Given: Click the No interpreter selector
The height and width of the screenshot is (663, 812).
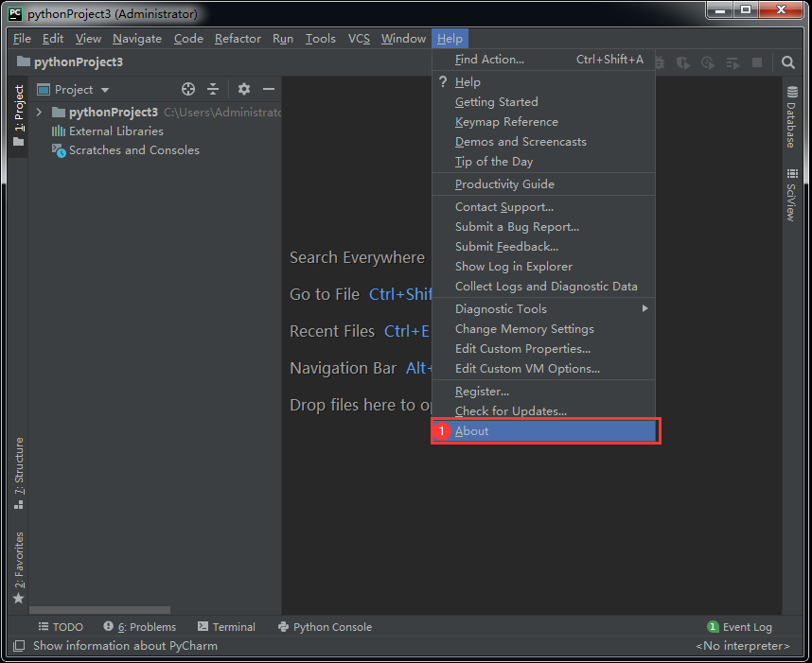Looking at the screenshot, I should (742, 645).
